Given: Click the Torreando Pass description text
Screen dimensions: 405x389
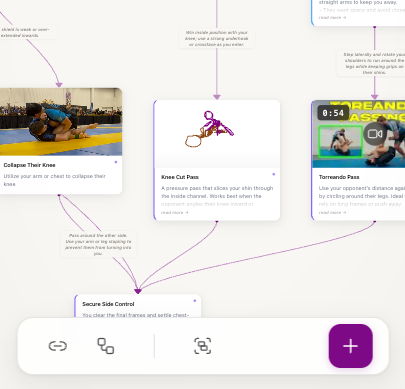Looking at the screenshot, I should point(362,196).
